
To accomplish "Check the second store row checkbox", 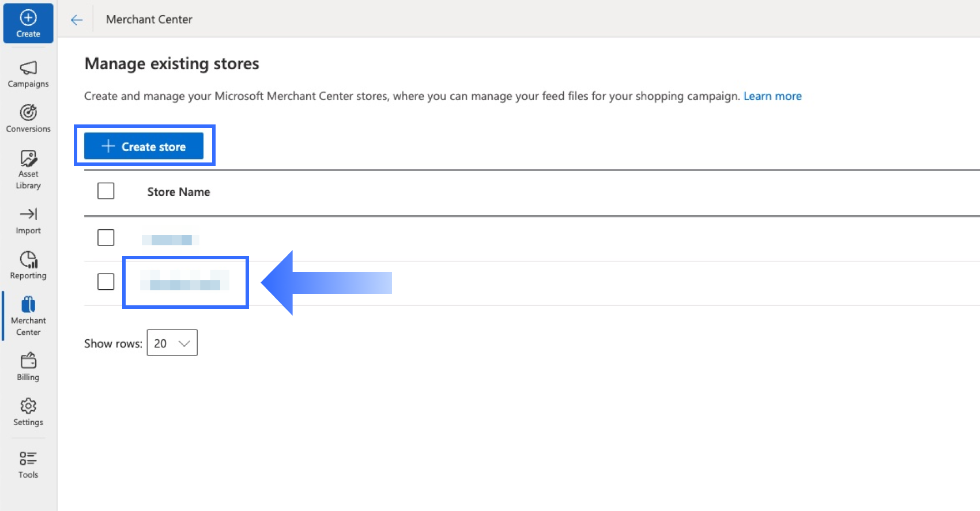I will pyautogui.click(x=106, y=282).
